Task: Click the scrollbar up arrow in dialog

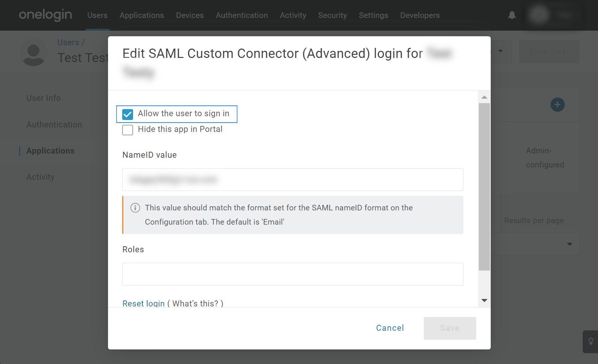Action: coord(484,97)
